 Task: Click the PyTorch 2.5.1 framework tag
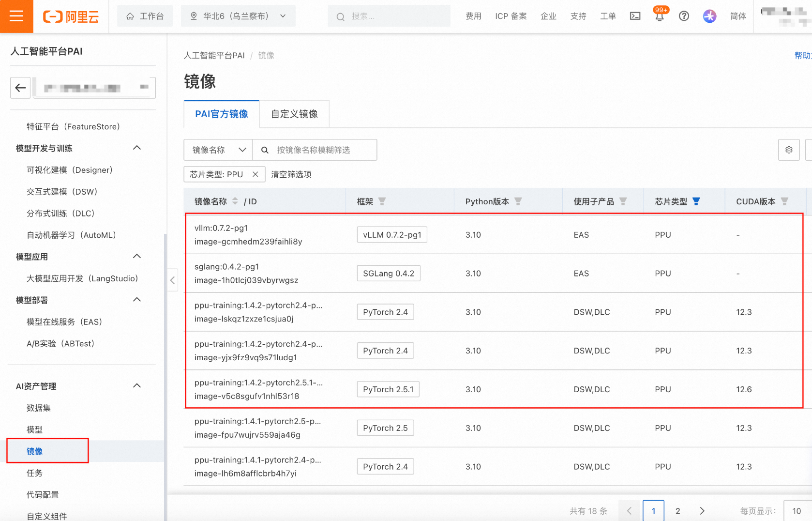[388, 389]
